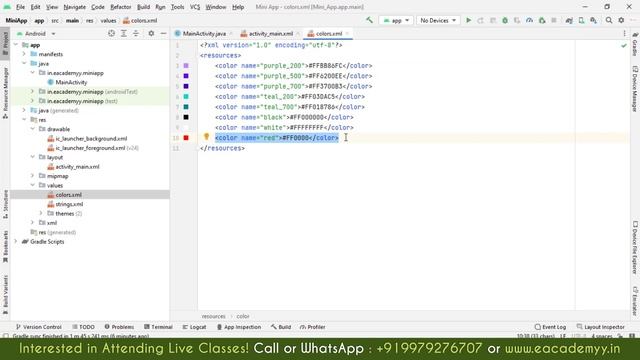Open IDE settings gear in main toolbar
This screenshot has height=360, width=640.
coord(621,20)
